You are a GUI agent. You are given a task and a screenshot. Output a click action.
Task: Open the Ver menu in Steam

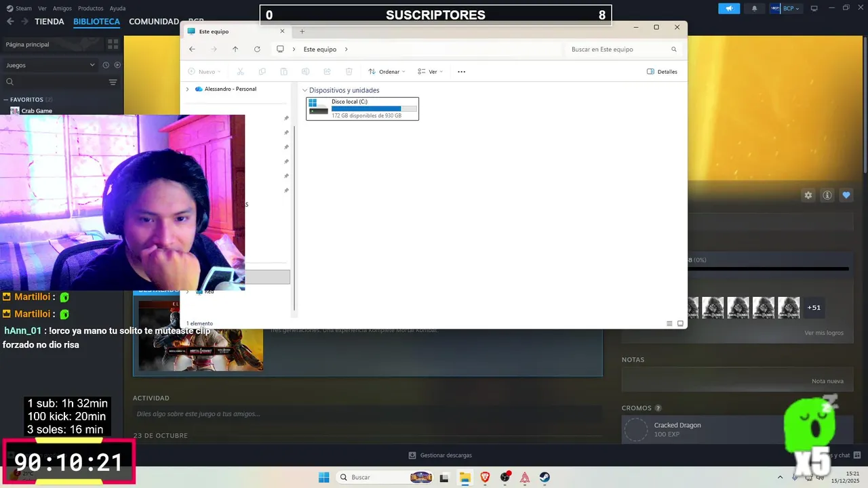(x=43, y=8)
